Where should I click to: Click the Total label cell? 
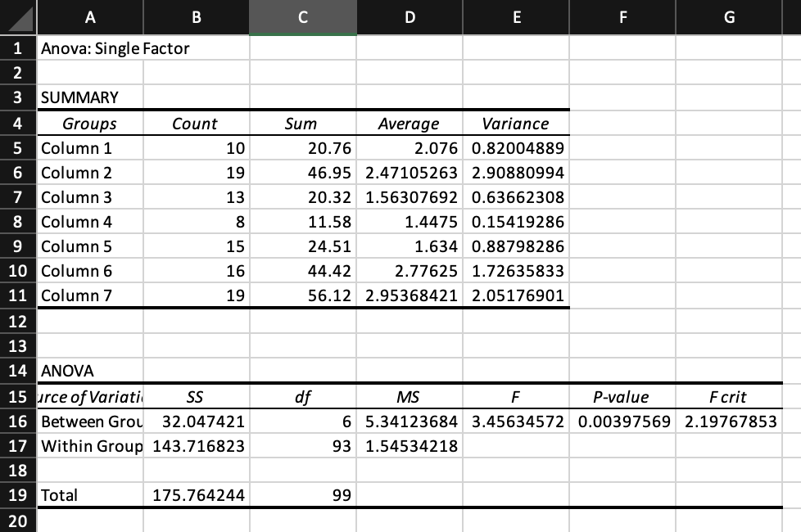click(x=90, y=494)
